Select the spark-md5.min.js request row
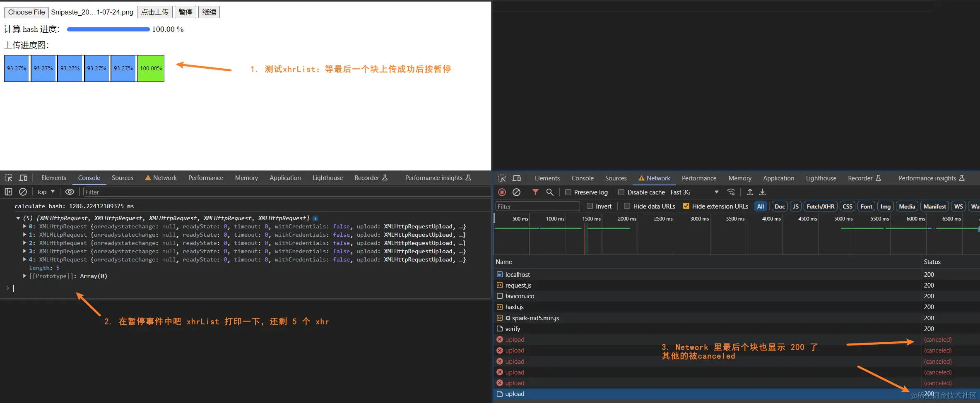Image resolution: width=980 pixels, height=403 pixels. pyautogui.click(x=737, y=318)
